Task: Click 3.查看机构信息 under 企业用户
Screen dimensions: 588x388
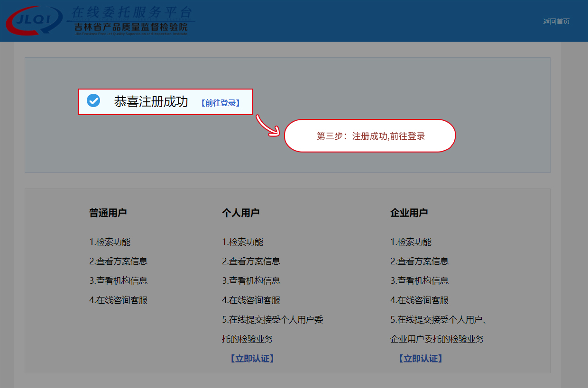Action: pyautogui.click(x=419, y=280)
